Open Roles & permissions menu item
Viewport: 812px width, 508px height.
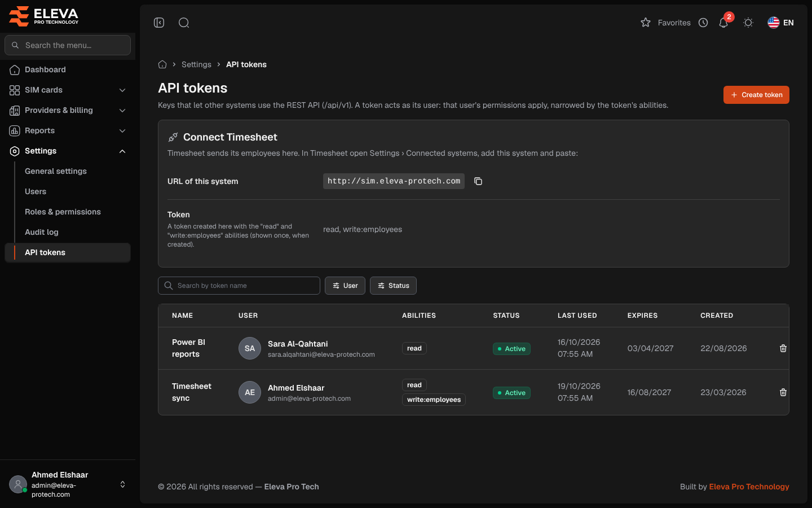[x=63, y=212]
